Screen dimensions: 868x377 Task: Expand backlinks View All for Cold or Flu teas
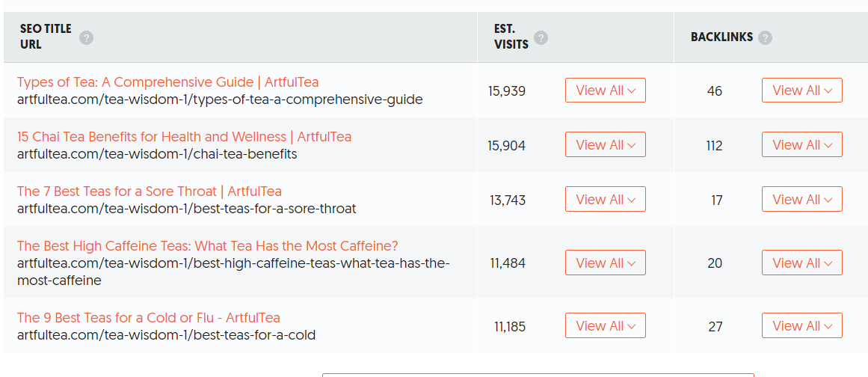[801, 325]
